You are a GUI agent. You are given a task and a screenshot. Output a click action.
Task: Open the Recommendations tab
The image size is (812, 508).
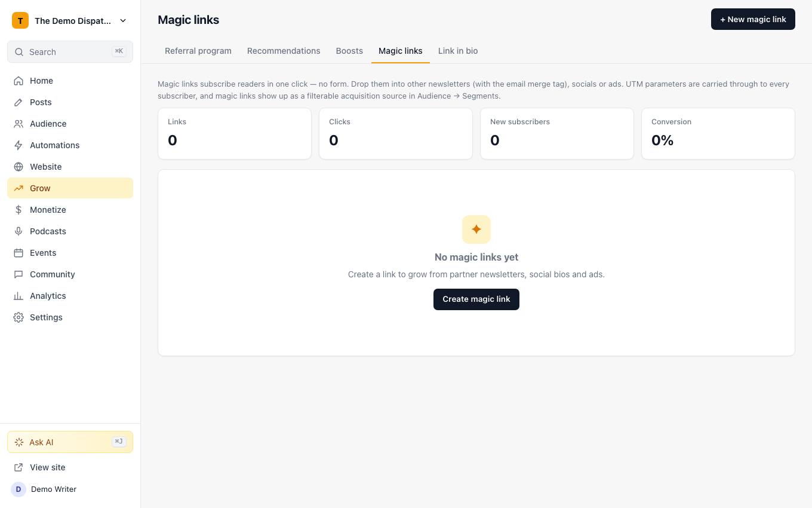(284, 51)
